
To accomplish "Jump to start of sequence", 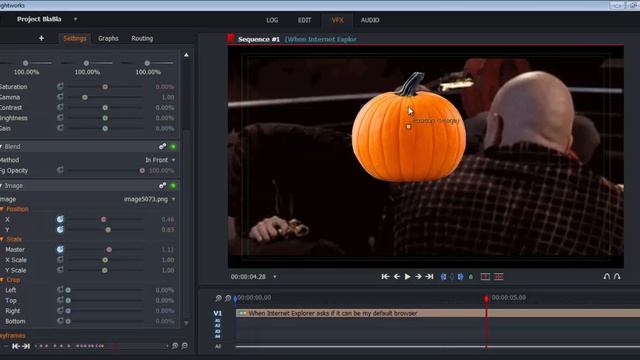I will tap(385, 277).
